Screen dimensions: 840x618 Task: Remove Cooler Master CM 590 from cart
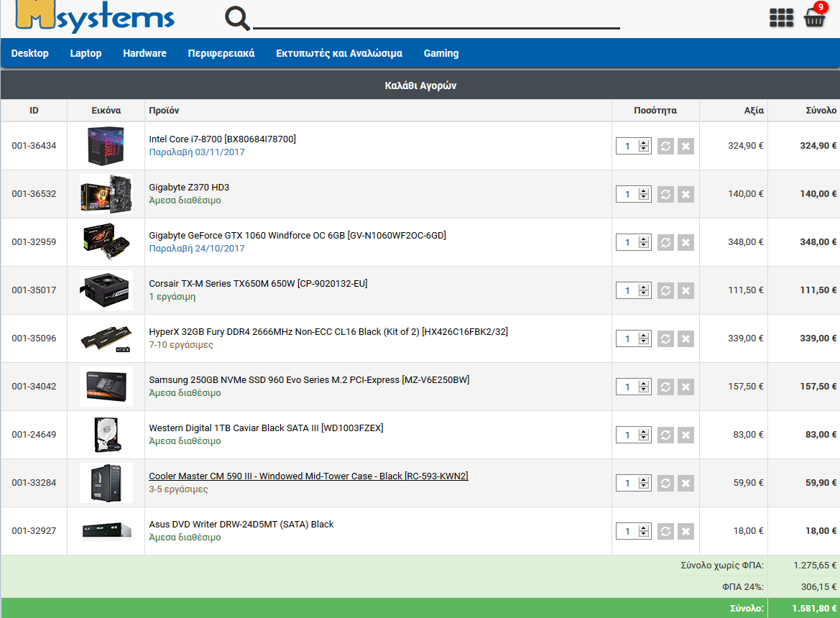[x=686, y=484]
